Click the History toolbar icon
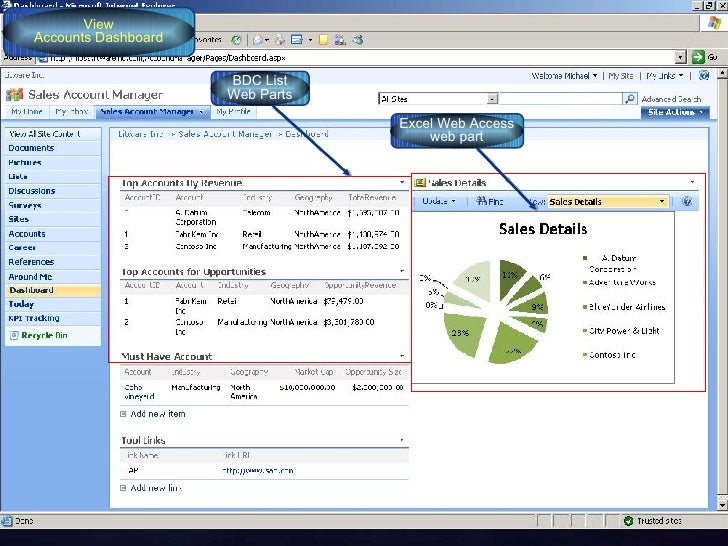The height and width of the screenshot is (546, 728). [236, 40]
